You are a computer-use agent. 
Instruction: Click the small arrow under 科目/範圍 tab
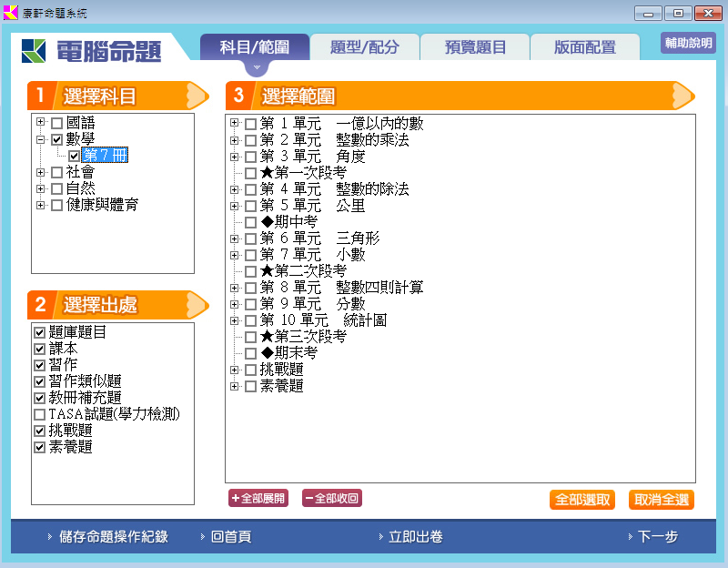(256, 67)
